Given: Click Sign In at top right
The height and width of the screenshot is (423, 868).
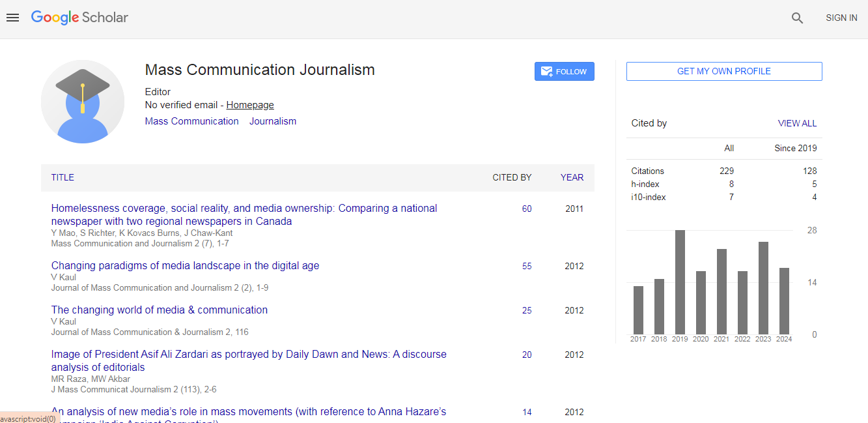Looking at the screenshot, I should pyautogui.click(x=841, y=18).
